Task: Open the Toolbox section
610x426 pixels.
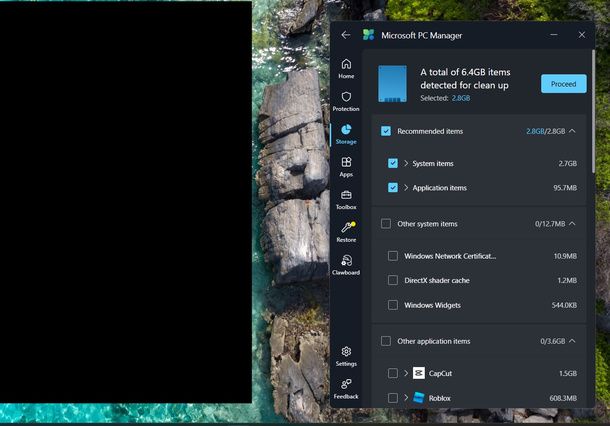Action: (346, 200)
